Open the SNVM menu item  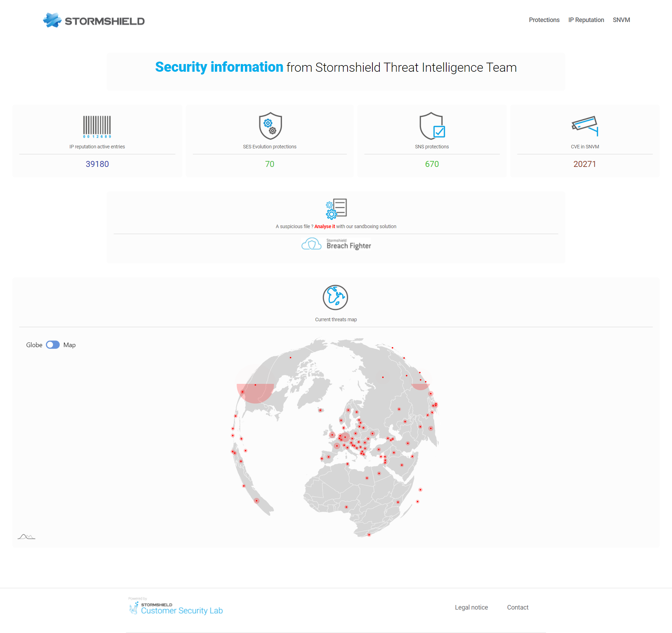[621, 20]
